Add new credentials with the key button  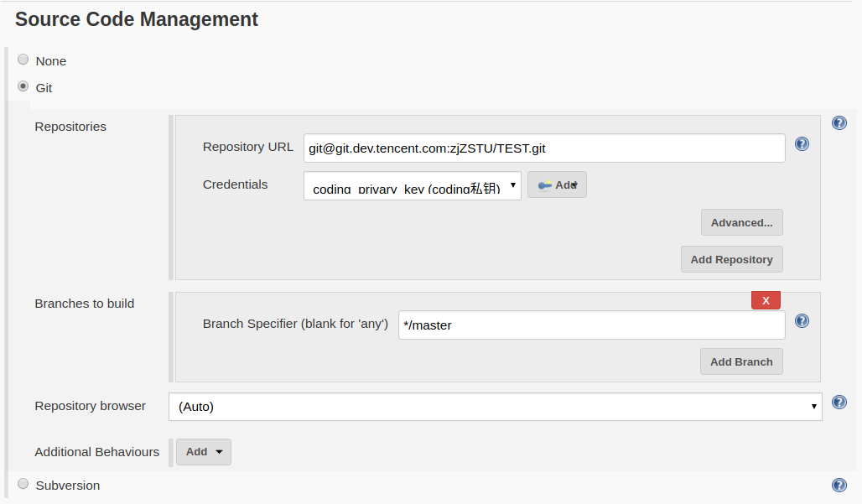[x=557, y=184]
